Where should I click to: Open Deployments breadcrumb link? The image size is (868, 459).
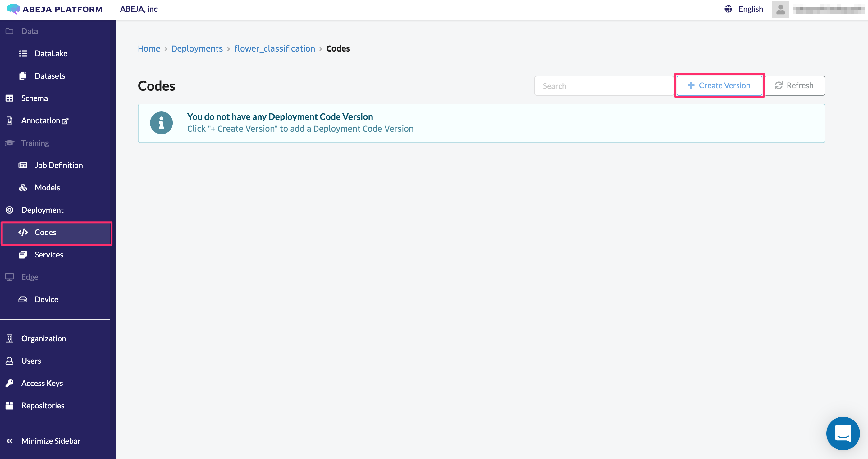click(x=197, y=48)
